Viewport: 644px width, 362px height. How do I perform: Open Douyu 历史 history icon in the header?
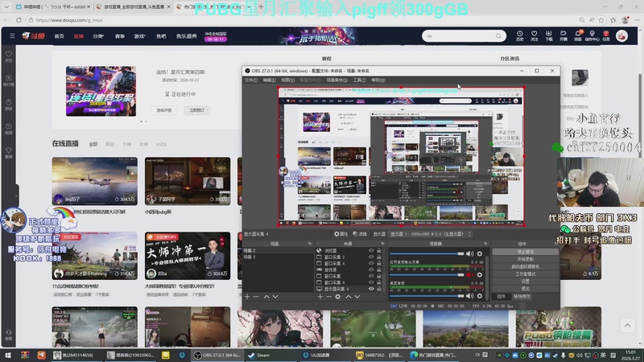tap(519, 35)
